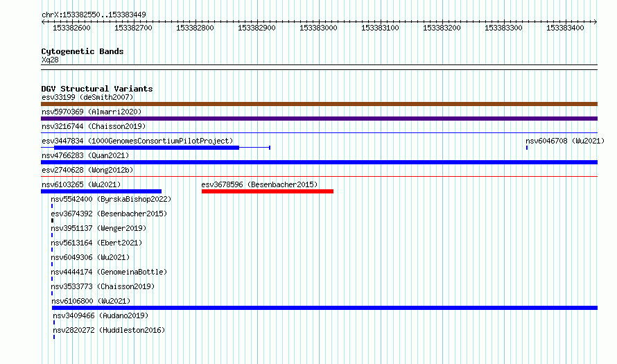Open nsv6046708 (Wu2021) variant label
Viewport: 617px width, 364px height.
click(565, 141)
